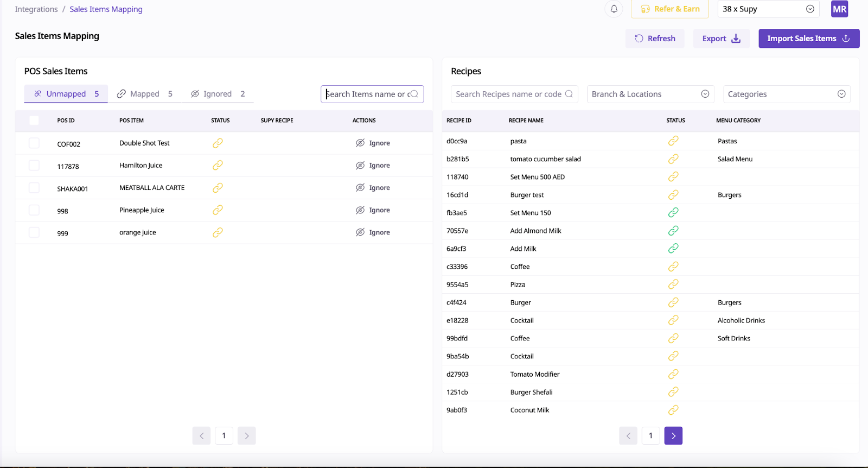Go to next page of Recipes

(x=673, y=435)
